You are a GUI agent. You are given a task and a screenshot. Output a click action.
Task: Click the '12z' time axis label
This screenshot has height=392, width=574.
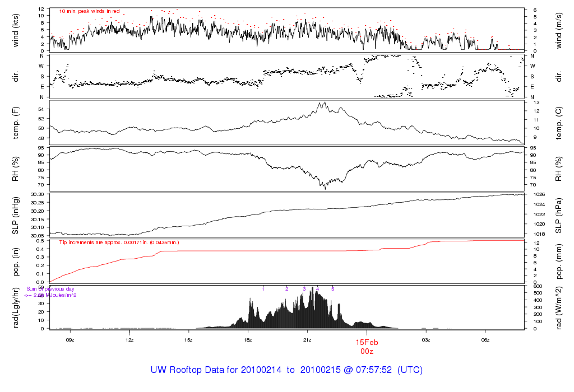[x=129, y=340]
